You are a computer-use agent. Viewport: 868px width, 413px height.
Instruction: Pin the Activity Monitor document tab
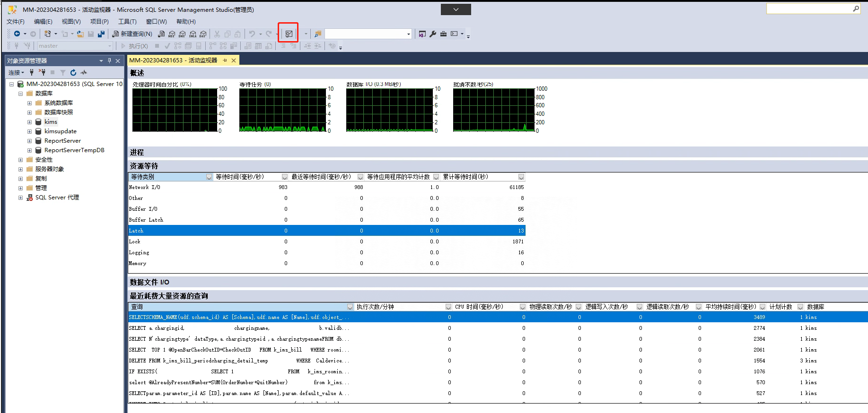225,60
